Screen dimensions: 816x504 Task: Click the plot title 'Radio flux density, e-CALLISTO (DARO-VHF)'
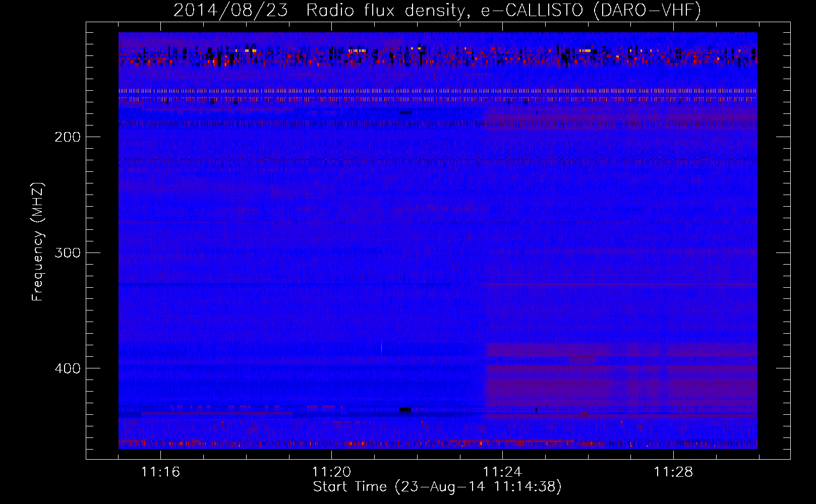click(x=503, y=10)
